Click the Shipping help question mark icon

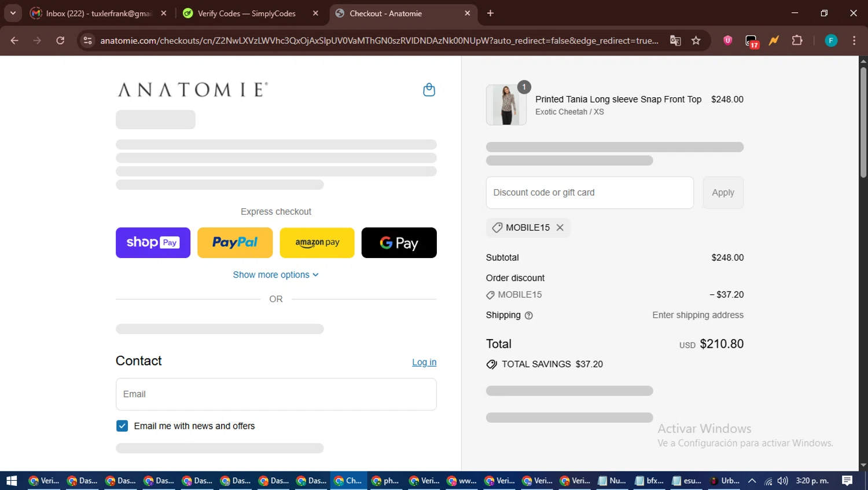click(x=528, y=316)
